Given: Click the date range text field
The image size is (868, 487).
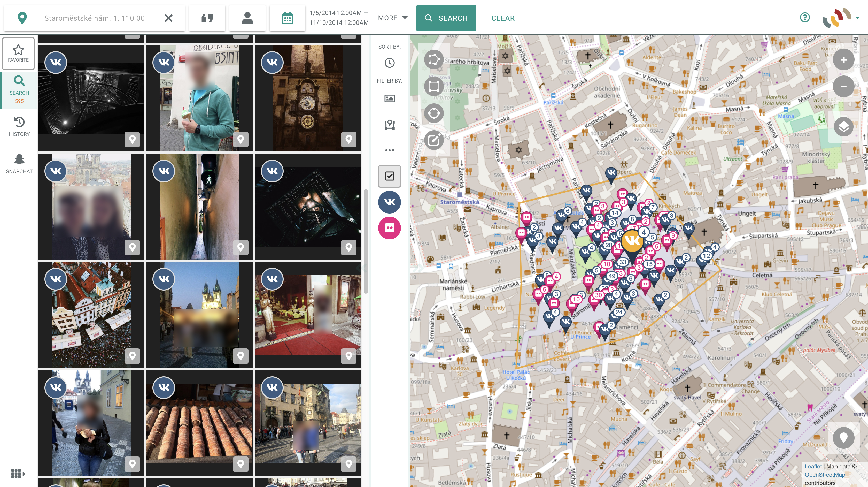Looking at the screenshot, I should point(339,18).
